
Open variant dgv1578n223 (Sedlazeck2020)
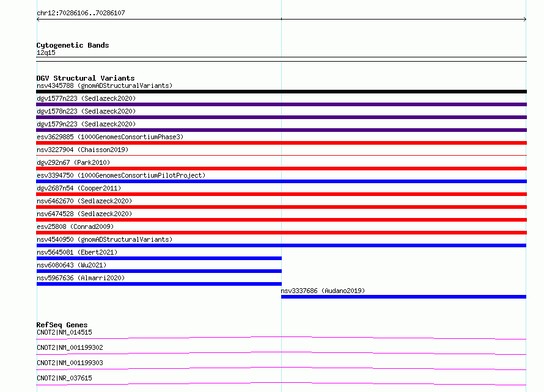pos(86,111)
